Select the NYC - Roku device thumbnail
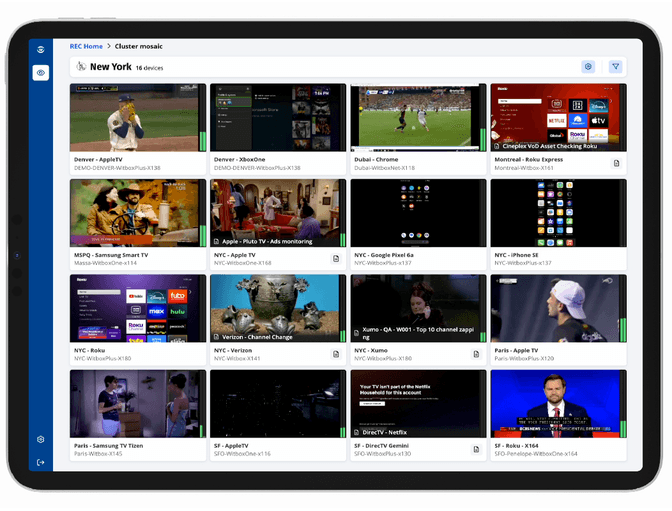Image resolution: width=672 pixels, height=511 pixels. click(x=134, y=308)
